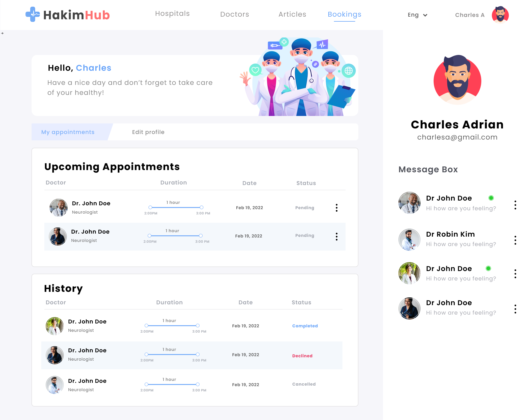This screenshot has width=532, height=420.
Task: Click the Doctor column header in Upcoming Appointments
Action: (x=56, y=183)
